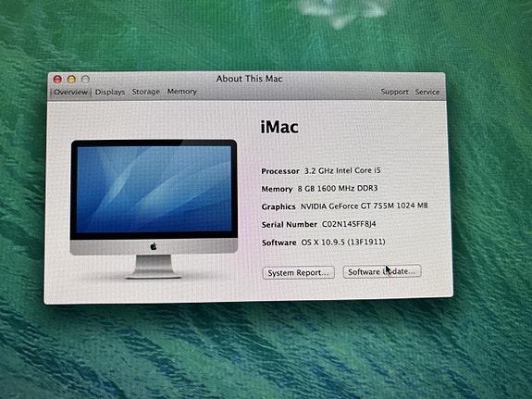Click the About This Mac title bar
Viewport: 532px width, 399px height.
(250, 79)
